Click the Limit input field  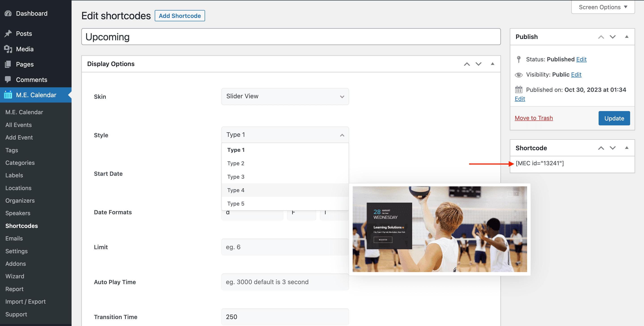(x=285, y=247)
